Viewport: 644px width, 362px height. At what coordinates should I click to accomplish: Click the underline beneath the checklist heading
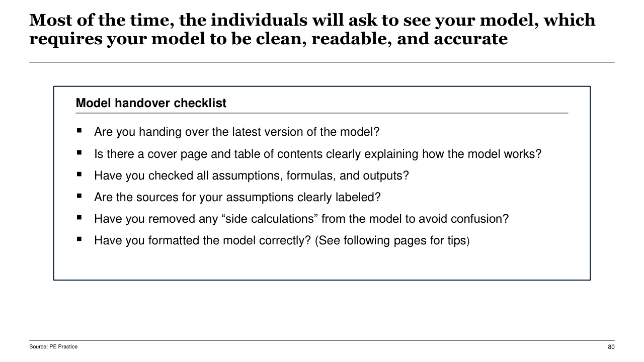point(322,113)
